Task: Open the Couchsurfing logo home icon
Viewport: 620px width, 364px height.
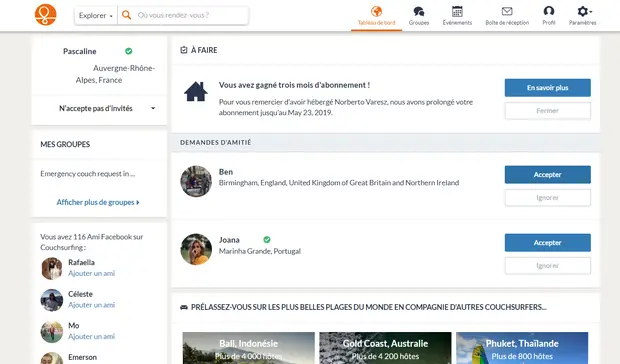Action: (x=45, y=15)
